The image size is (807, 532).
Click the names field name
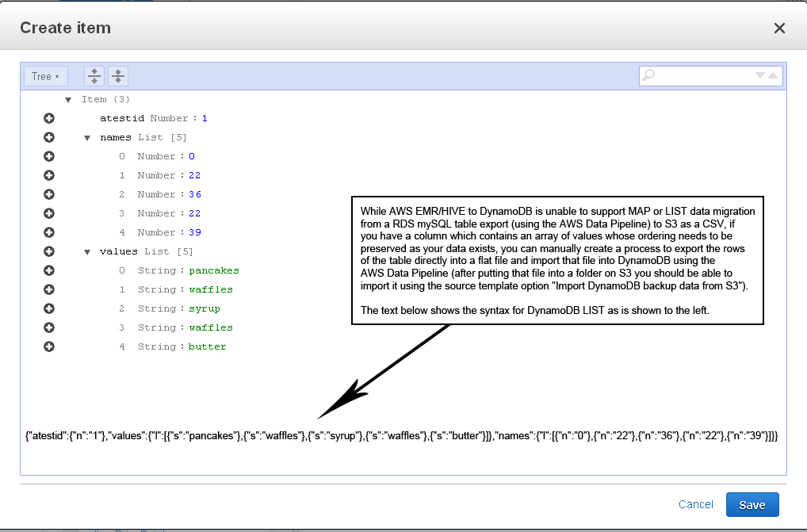(116, 137)
